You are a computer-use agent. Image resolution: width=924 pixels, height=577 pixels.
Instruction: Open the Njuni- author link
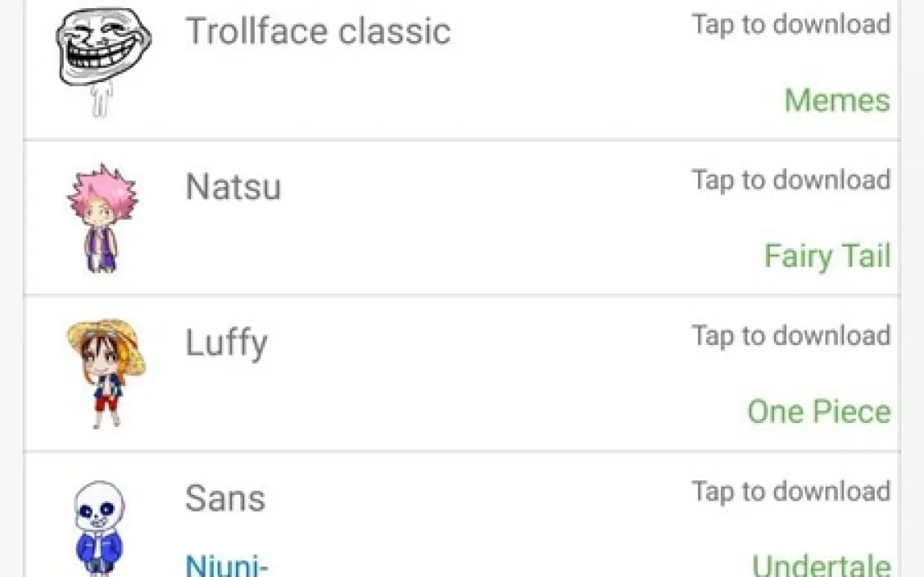226,566
